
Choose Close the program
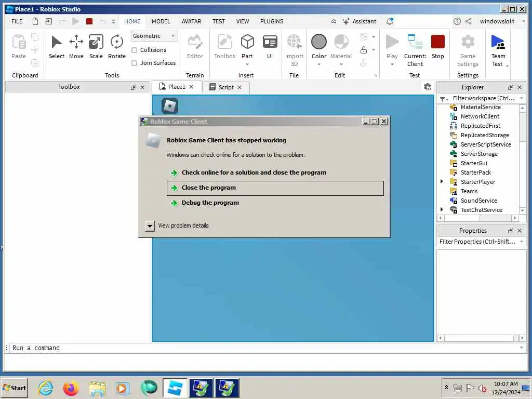pyautogui.click(x=275, y=188)
